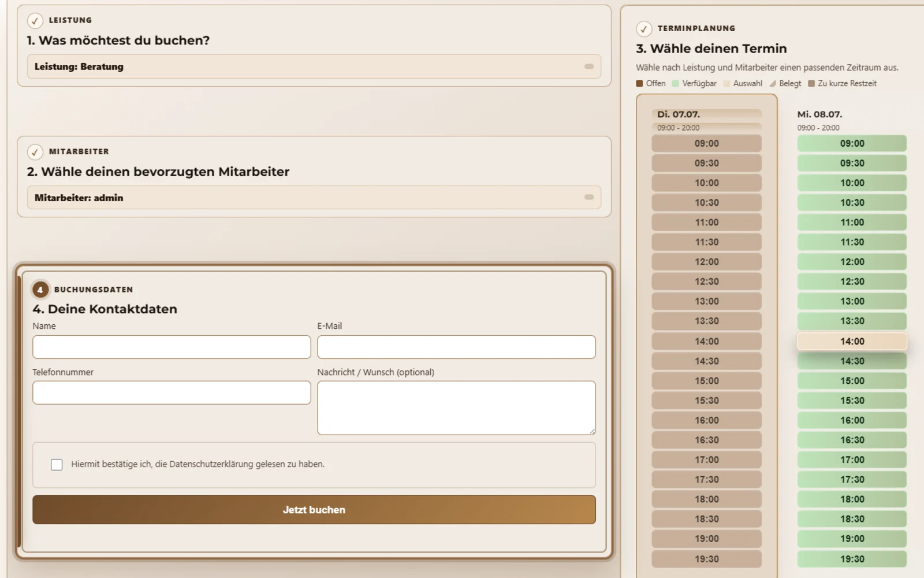Pick the 10:30 slot on Wednesday 08.07.
Image resolution: width=924 pixels, height=578 pixels.
point(852,202)
